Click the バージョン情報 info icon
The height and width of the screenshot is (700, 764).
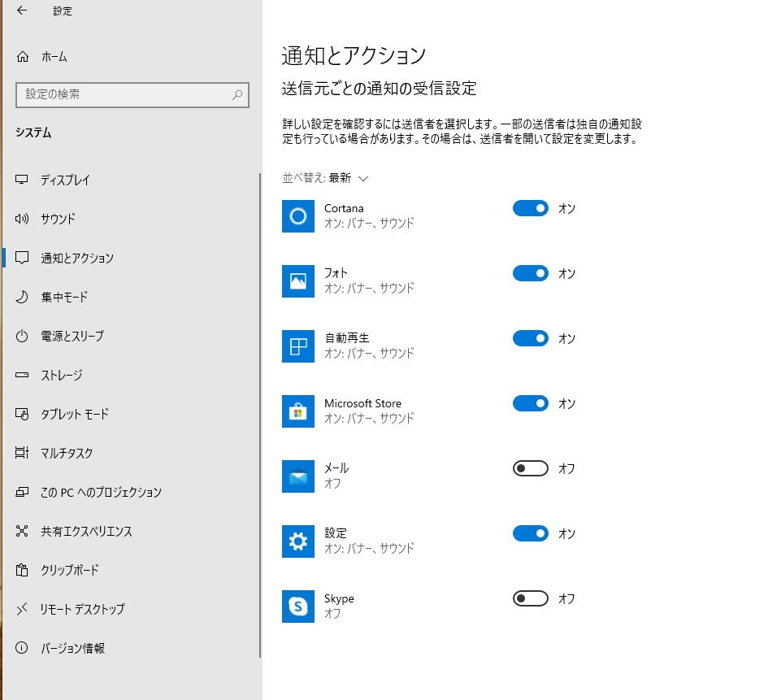pyautogui.click(x=21, y=647)
